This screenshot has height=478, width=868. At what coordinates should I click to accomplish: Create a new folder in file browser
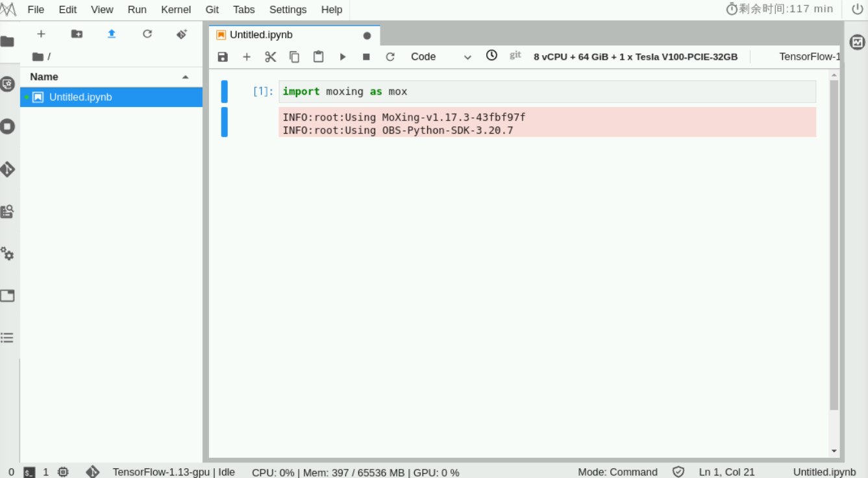pos(77,34)
